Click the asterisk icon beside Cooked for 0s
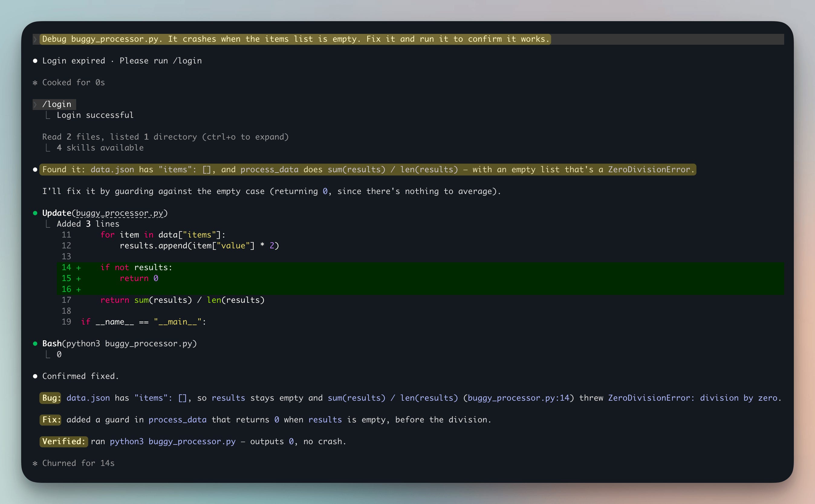815x504 pixels. pyautogui.click(x=35, y=83)
